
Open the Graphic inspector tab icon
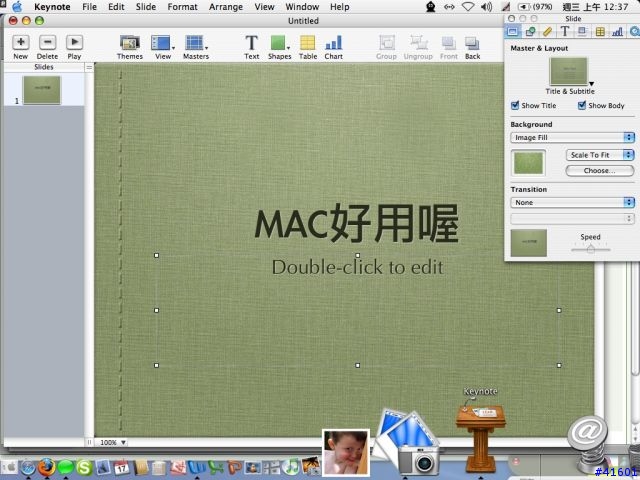(x=582, y=31)
